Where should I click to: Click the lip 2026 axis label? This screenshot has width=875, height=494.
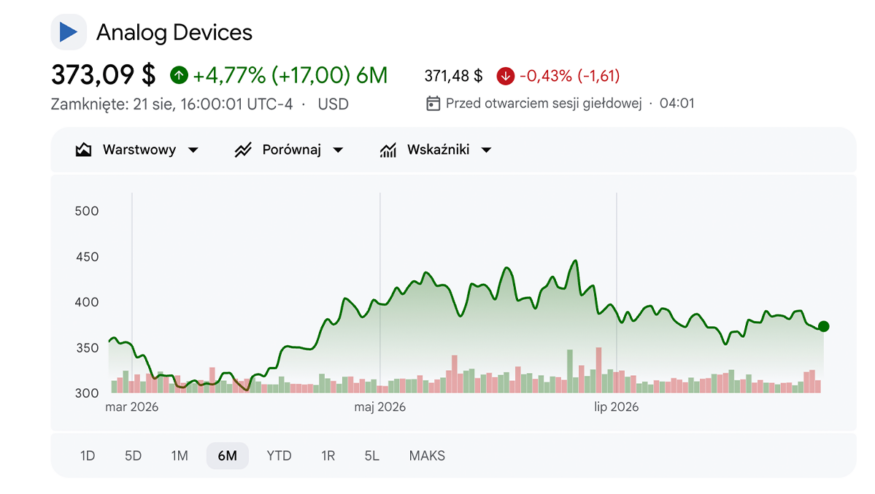tap(616, 407)
